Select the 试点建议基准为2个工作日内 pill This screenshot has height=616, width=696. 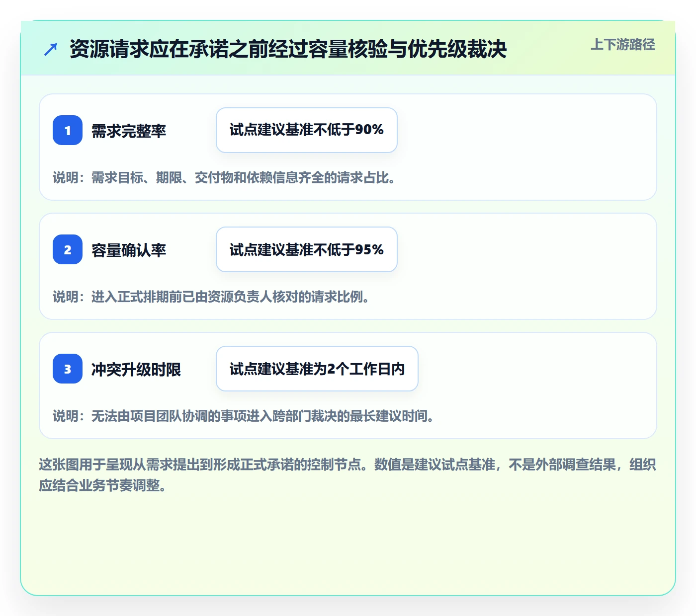click(317, 369)
